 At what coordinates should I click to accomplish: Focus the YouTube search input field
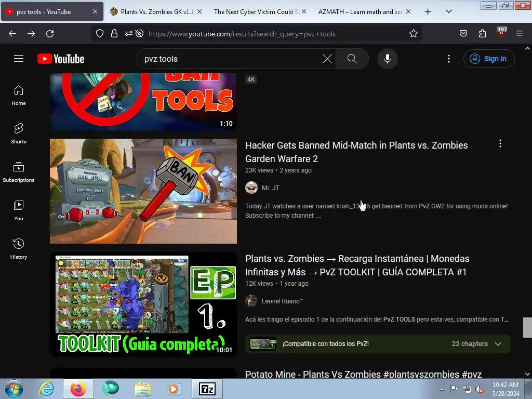point(231,59)
